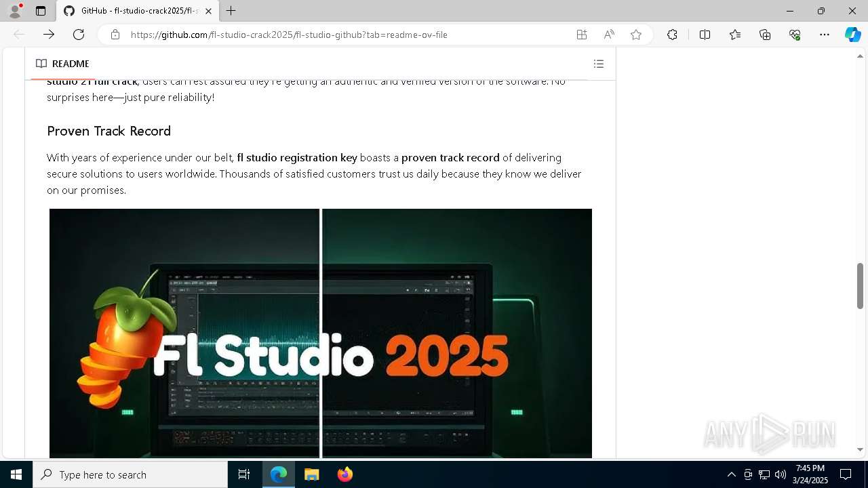Viewport: 868px width, 488px height.
Task: Show hidden system tray icons
Action: click(731, 474)
